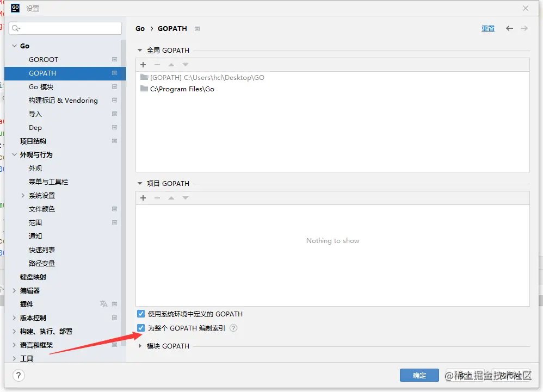Open help with the question mark button

(18, 375)
